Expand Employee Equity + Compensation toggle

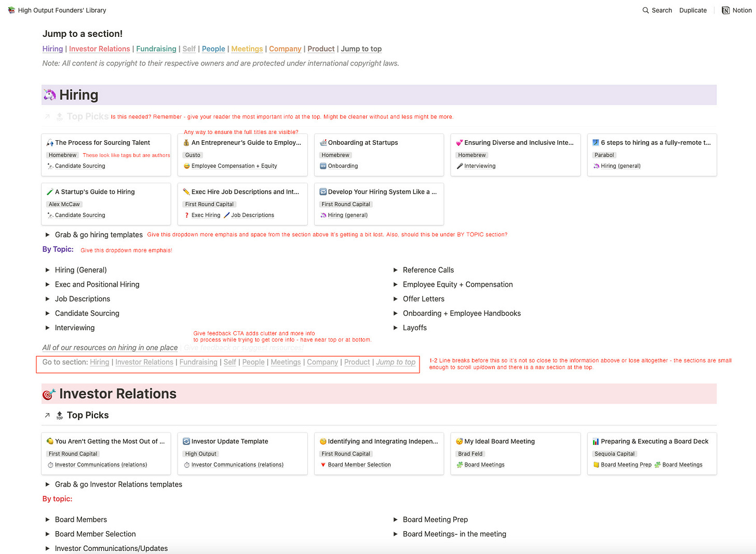click(x=396, y=285)
